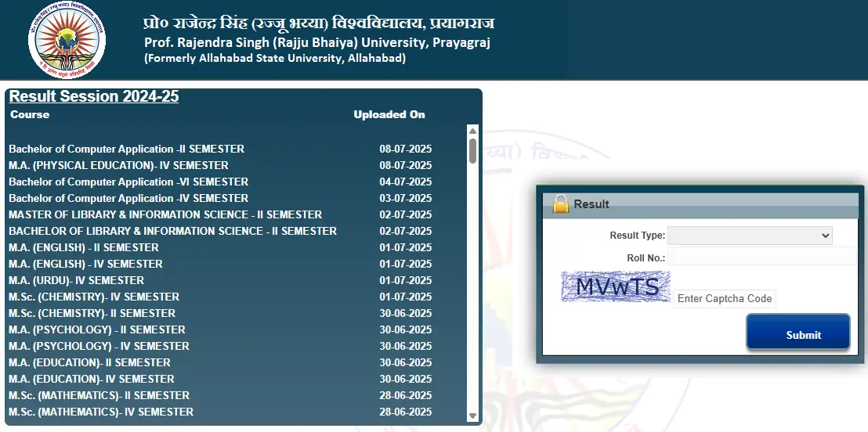
Task: Click the Result Session 2024-25 heading
Action: pos(94,96)
